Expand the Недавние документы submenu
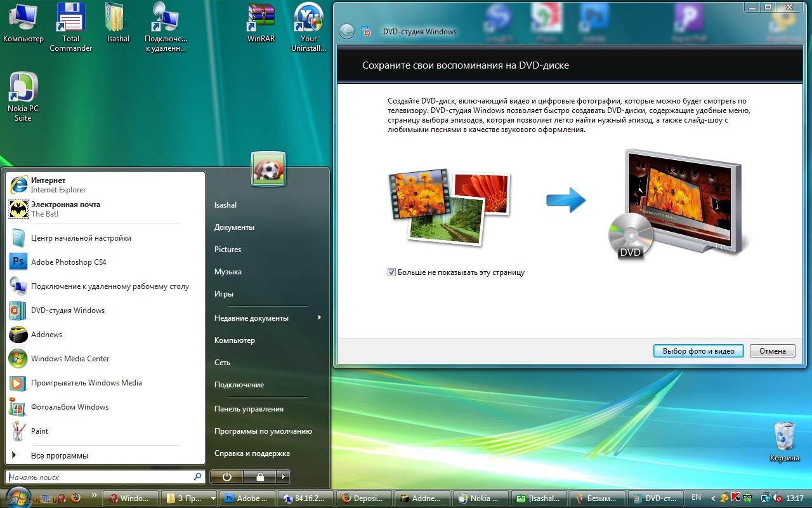 (267, 317)
